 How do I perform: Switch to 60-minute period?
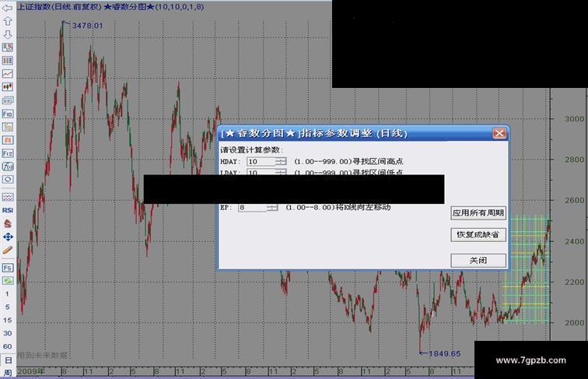click(7, 346)
